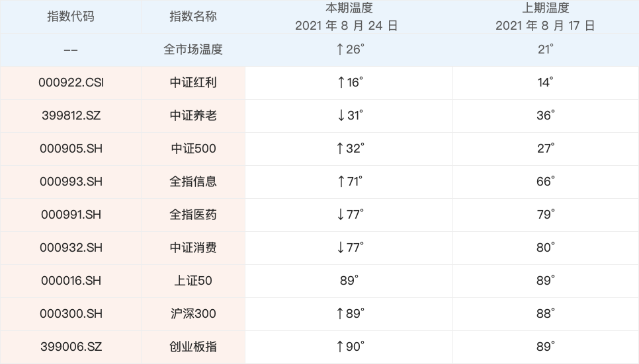Select the 指数名称 column header
The width and height of the screenshot is (639, 364).
pos(193,17)
